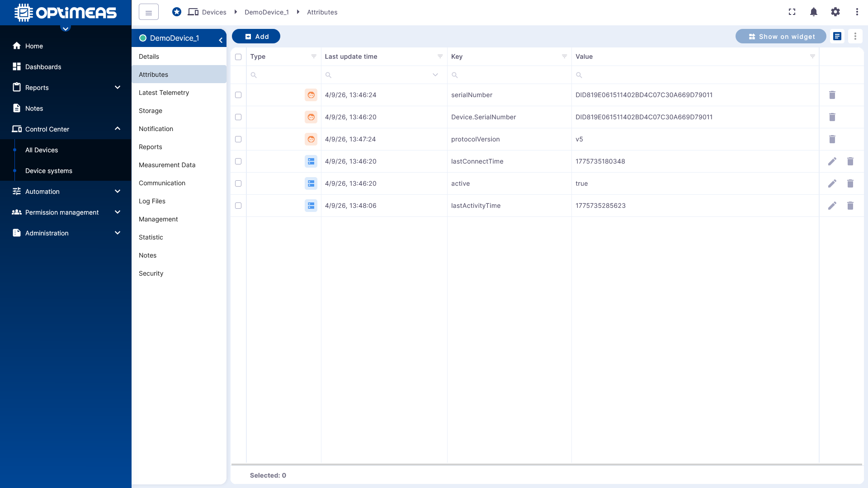Check the Device.SerialNumber row checkbox
Image resolution: width=868 pixels, height=488 pixels.
click(238, 117)
